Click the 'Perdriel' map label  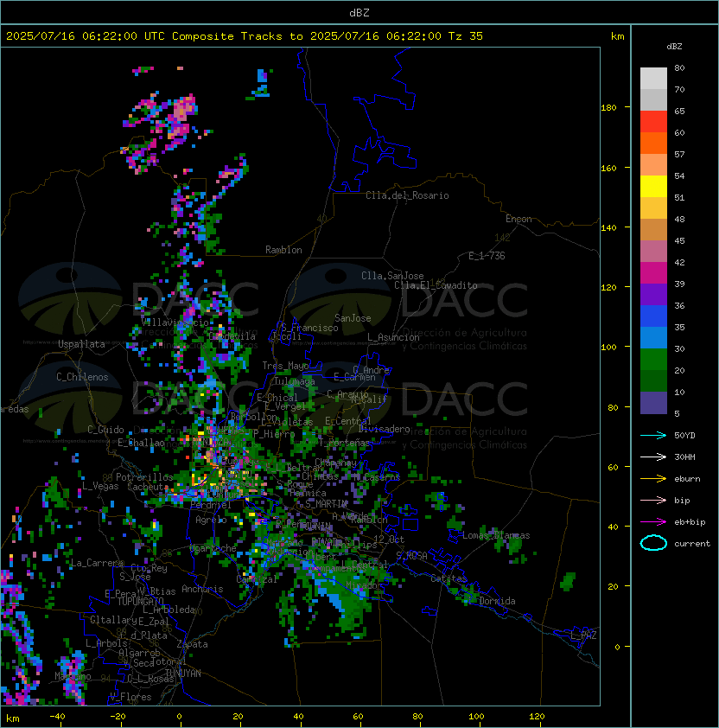[210, 505]
